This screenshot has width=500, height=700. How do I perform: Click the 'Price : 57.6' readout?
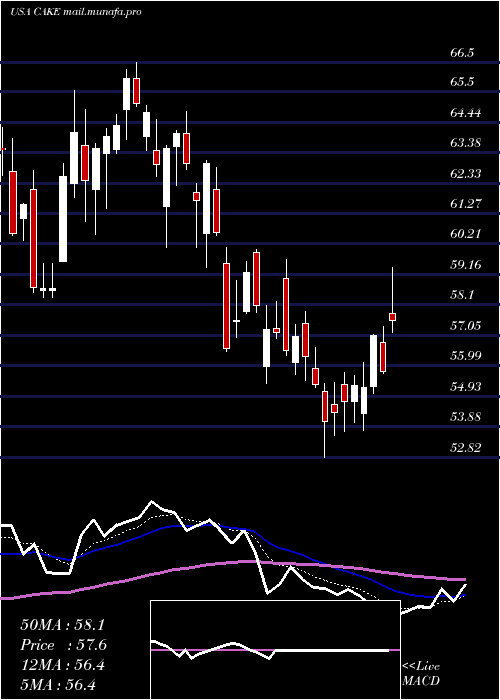[63, 645]
